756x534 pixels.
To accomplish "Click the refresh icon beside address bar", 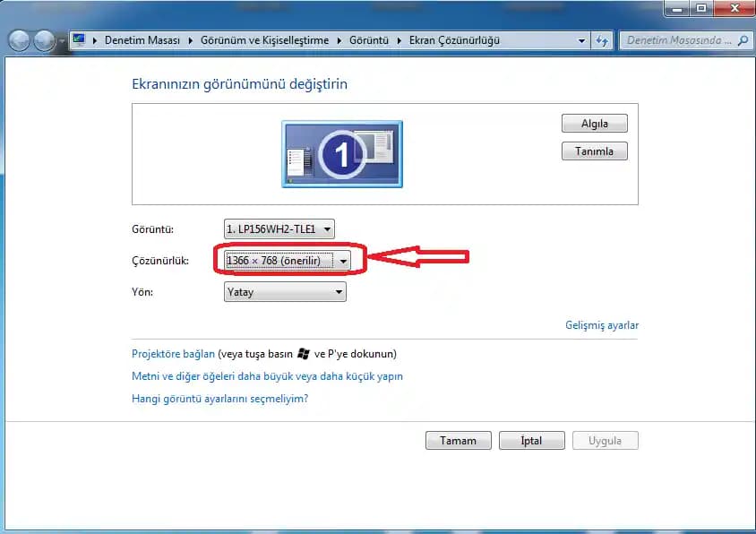I will click(x=602, y=41).
